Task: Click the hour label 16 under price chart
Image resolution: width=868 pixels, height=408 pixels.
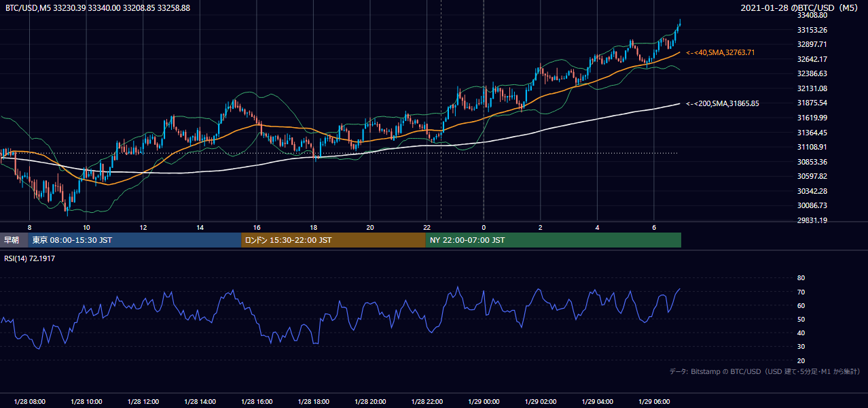Action: click(257, 227)
